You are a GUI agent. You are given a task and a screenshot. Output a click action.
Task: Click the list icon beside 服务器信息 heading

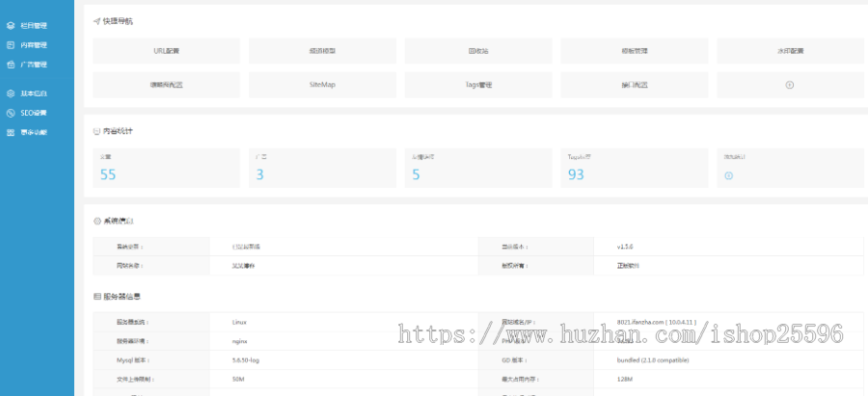tap(96, 297)
